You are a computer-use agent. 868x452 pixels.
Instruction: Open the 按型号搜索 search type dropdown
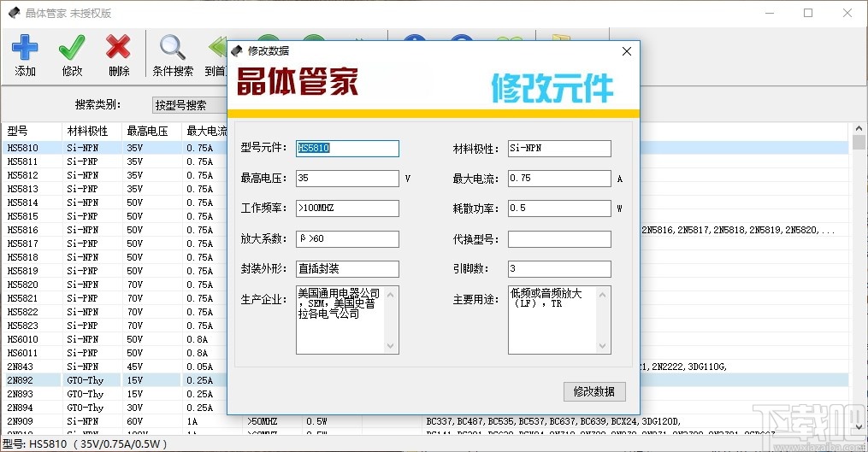pyautogui.click(x=190, y=105)
